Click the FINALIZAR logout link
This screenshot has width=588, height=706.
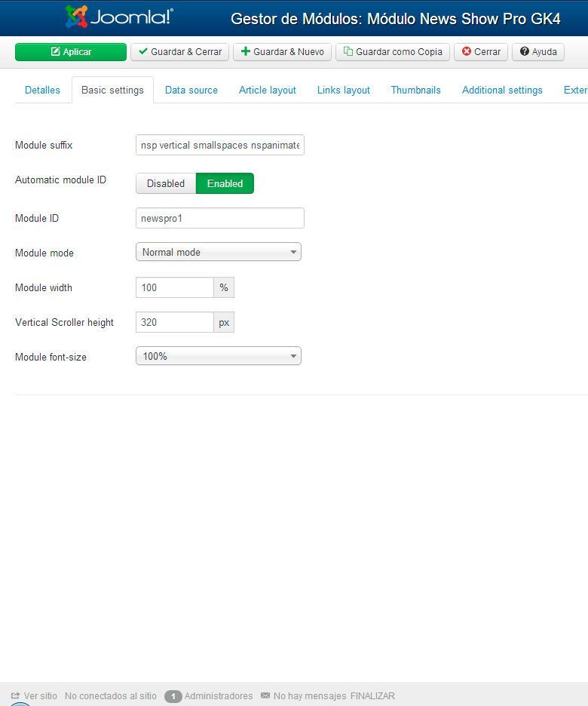click(372, 695)
